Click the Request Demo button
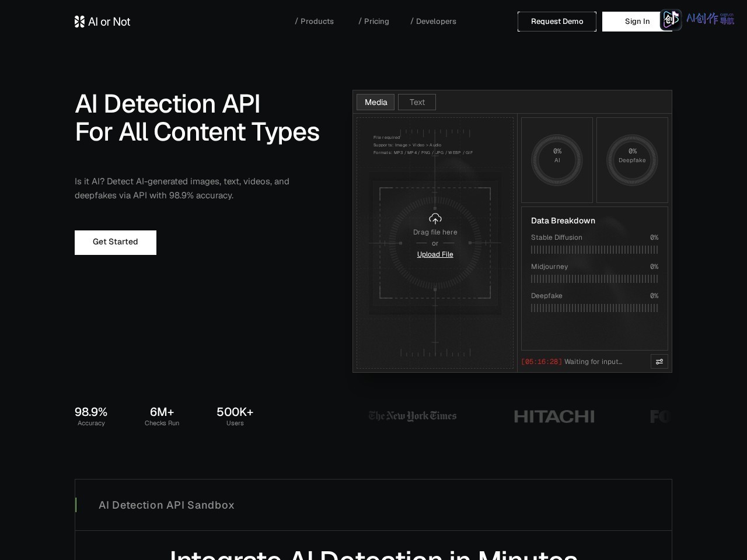The width and height of the screenshot is (747, 560). (x=557, y=22)
